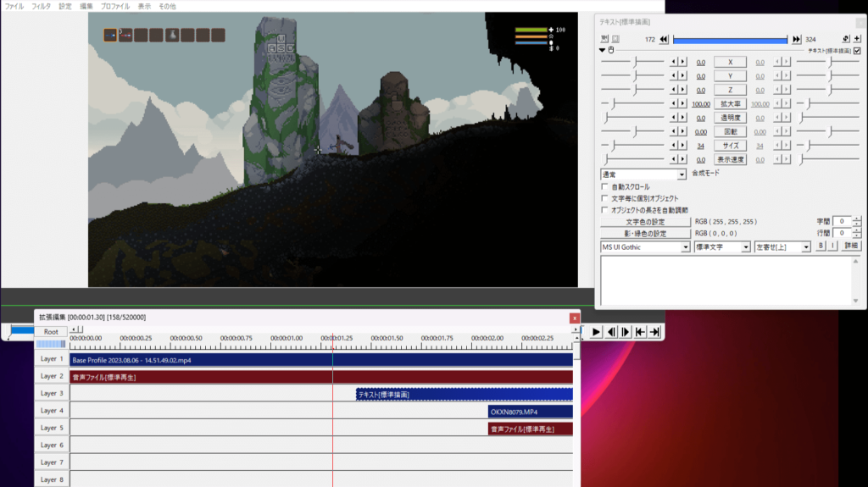Jump to the last frame in playback controls

(654, 332)
